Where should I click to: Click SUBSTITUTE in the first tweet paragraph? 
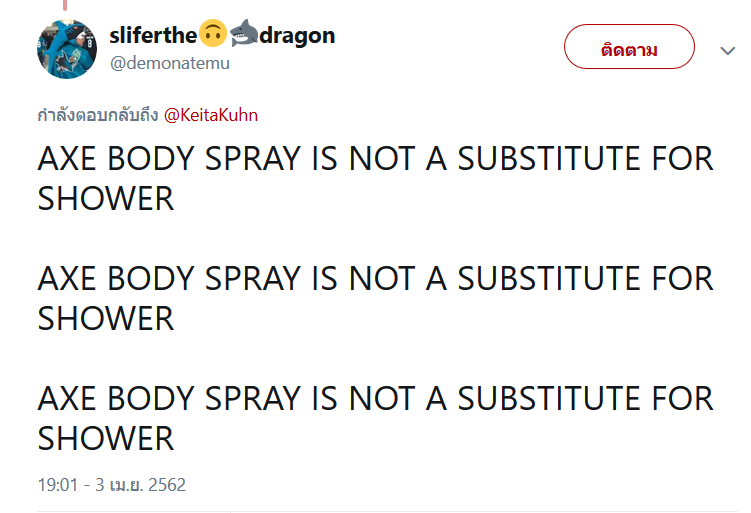[549, 159]
